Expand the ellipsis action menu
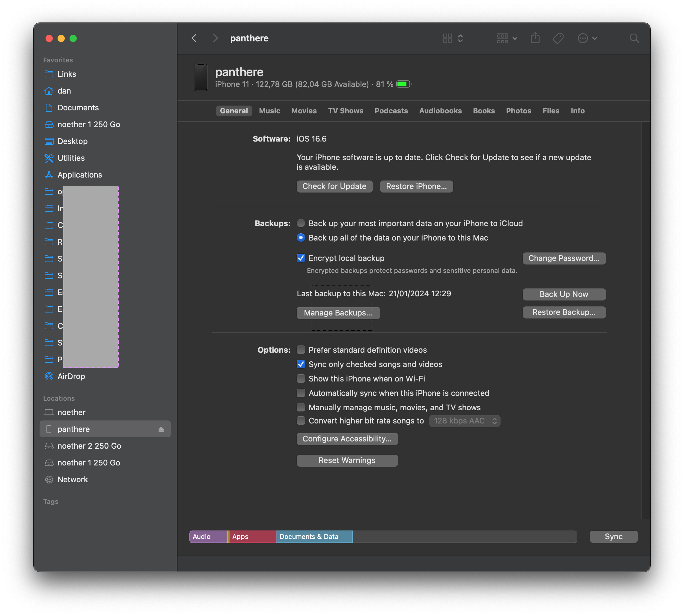Image resolution: width=684 pixels, height=616 pixels. [x=587, y=38]
